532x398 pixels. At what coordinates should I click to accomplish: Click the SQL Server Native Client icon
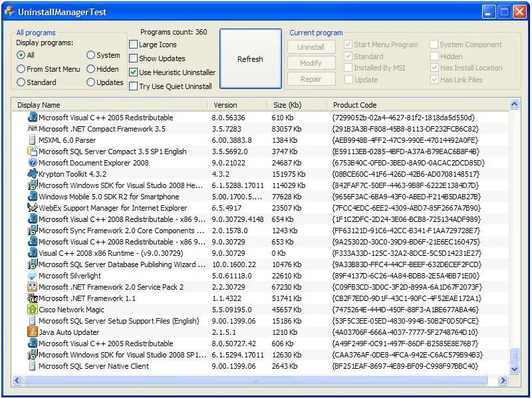32,366
